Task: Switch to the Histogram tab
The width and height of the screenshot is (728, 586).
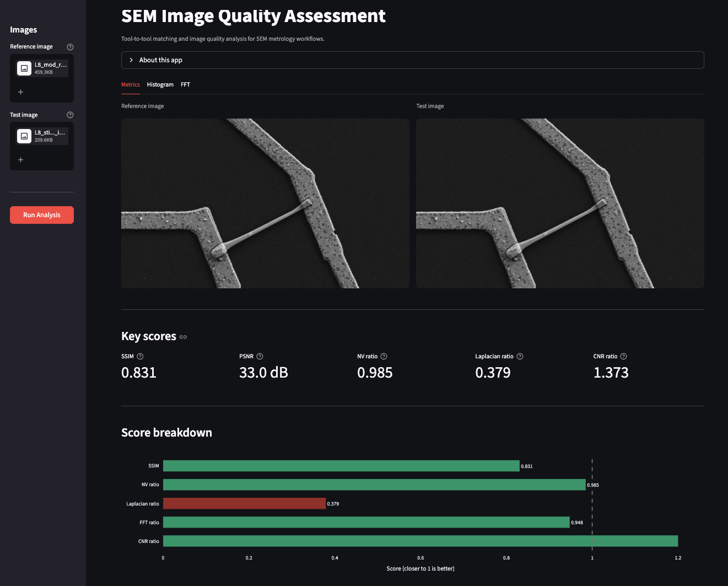Action: [160, 84]
